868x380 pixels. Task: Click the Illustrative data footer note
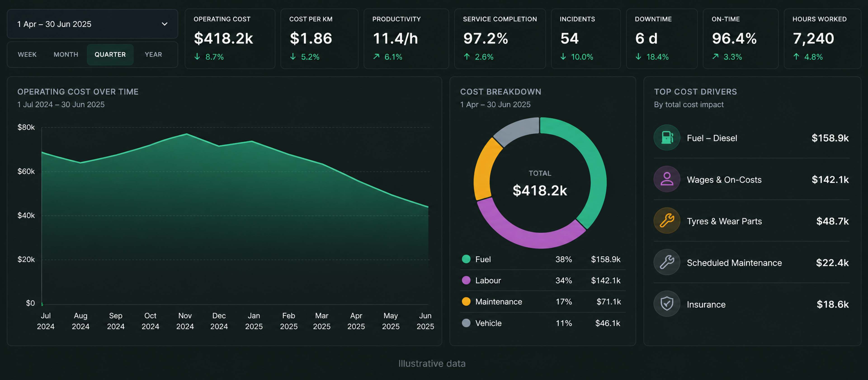click(x=432, y=363)
